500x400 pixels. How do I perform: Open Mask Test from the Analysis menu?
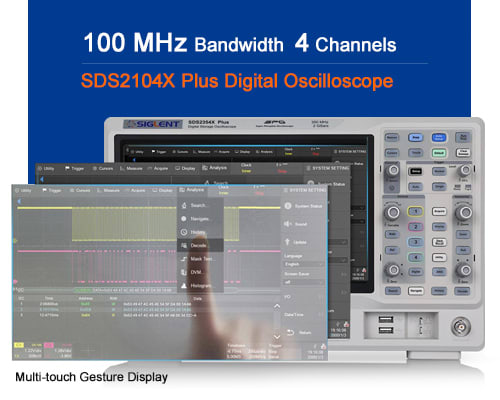coord(200,259)
